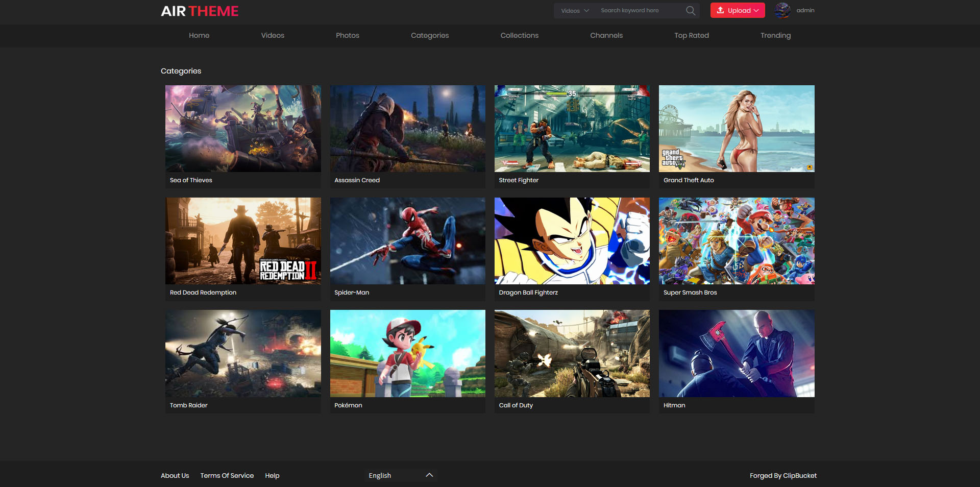The width and height of the screenshot is (980, 487).
Task: Open the Videos navigation tab
Action: [x=273, y=35]
